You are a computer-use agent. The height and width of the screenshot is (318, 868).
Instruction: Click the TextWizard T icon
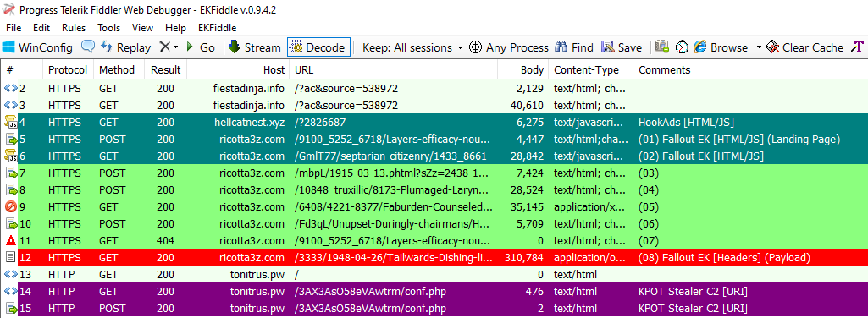[x=858, y=47]
